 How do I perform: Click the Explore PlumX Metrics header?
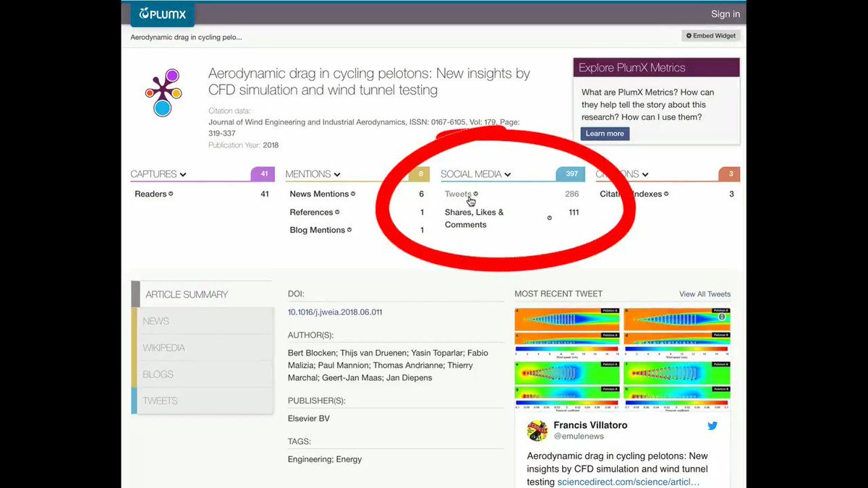(656, 68)
